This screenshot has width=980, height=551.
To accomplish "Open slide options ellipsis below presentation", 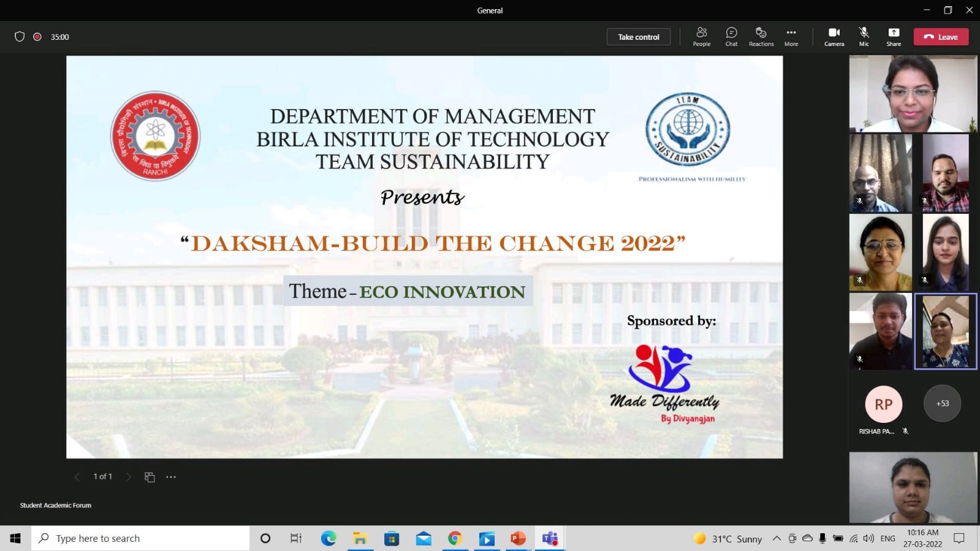I will coord(171,477).
